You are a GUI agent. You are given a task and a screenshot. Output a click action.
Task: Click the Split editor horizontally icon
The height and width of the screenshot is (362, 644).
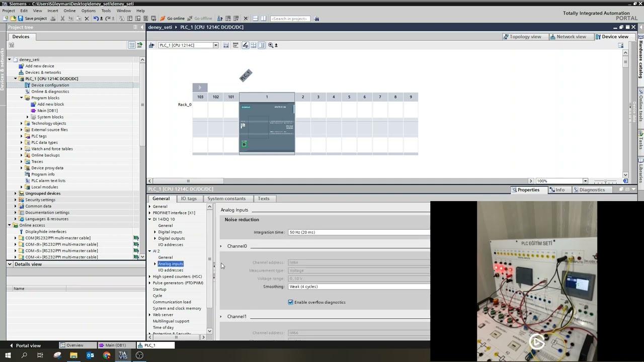(x=255, y=19)
